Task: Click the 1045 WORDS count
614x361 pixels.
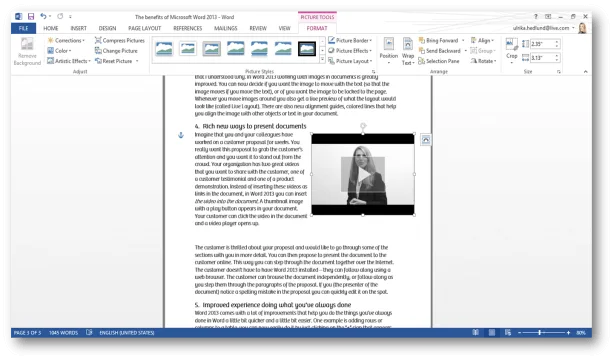Action: (x=63, y=333)
